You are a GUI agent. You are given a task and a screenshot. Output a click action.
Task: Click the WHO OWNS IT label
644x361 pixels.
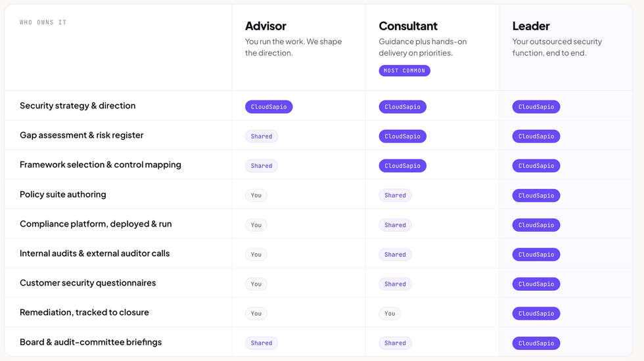[x=43, y=22]
